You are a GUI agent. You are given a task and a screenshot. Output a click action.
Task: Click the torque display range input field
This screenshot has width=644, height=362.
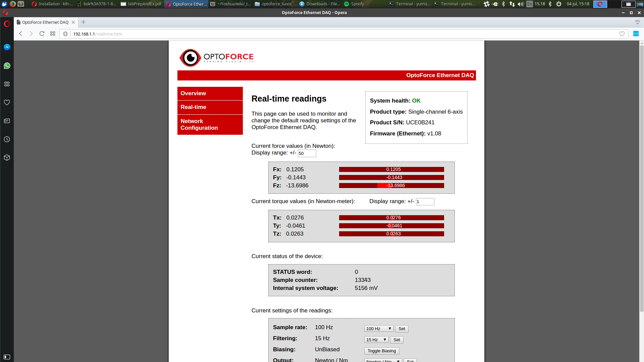coord(425,202)
